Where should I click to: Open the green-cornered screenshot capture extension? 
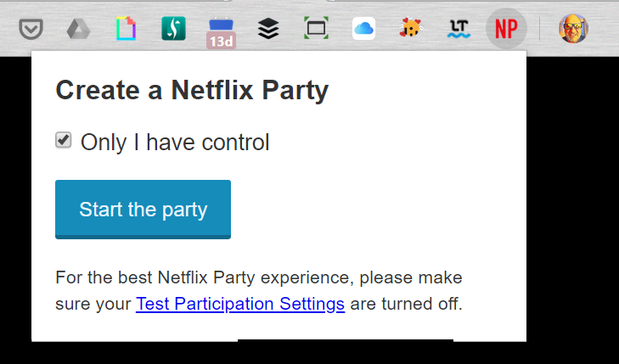316,28
